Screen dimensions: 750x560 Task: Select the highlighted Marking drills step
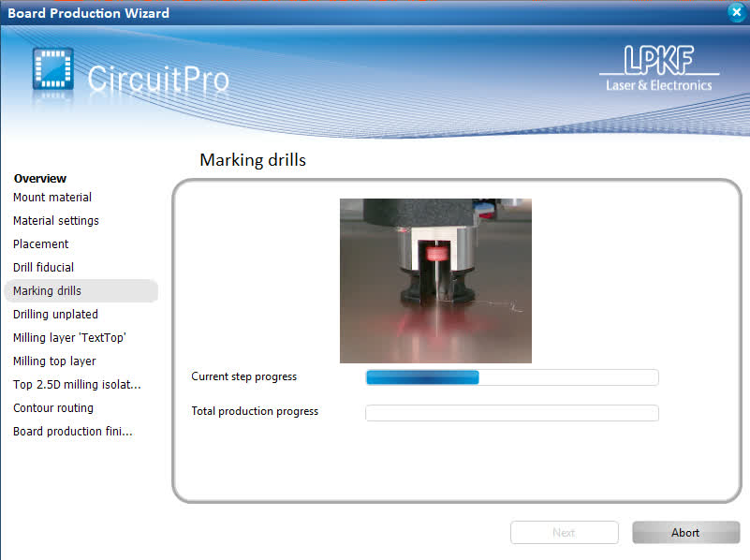[81, 290]
